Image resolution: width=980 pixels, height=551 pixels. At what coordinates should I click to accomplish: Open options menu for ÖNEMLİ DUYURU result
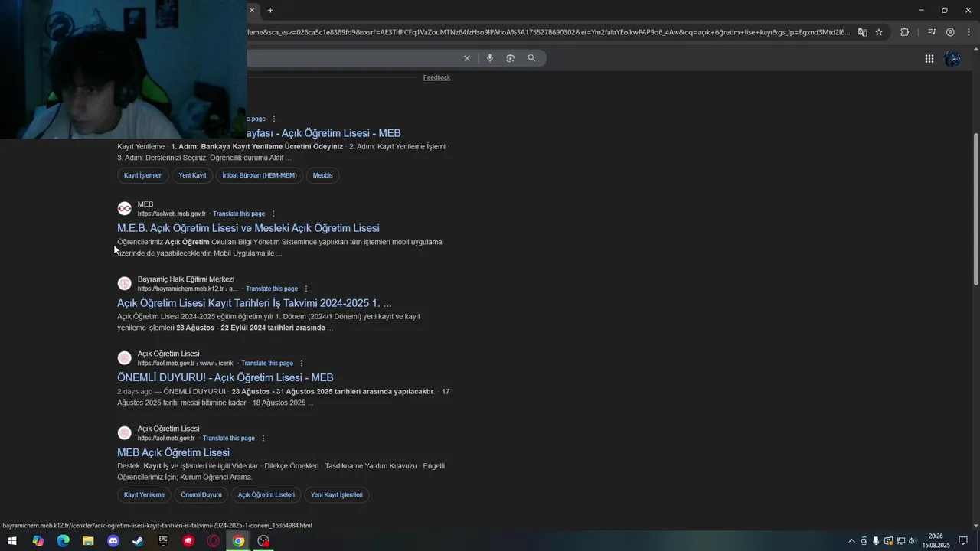point(302,363)
